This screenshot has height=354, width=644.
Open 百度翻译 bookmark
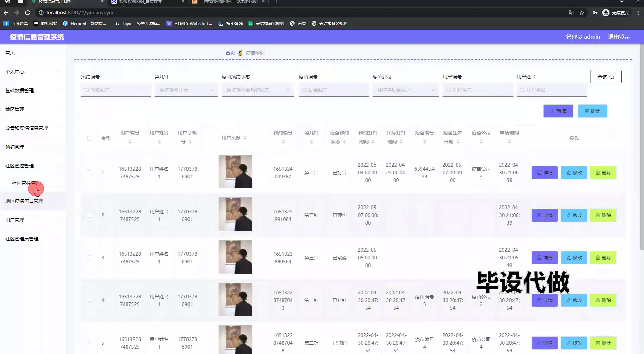click(15, 23)
